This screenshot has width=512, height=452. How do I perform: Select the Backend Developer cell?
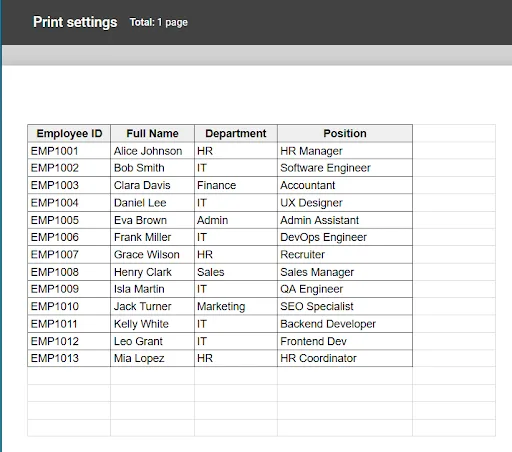tap(345, 324)
